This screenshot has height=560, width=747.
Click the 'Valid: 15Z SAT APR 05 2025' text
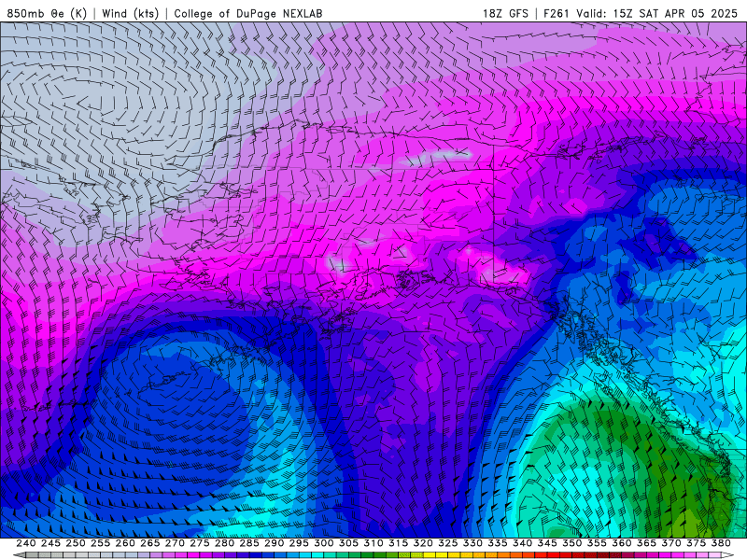point(657,14)
